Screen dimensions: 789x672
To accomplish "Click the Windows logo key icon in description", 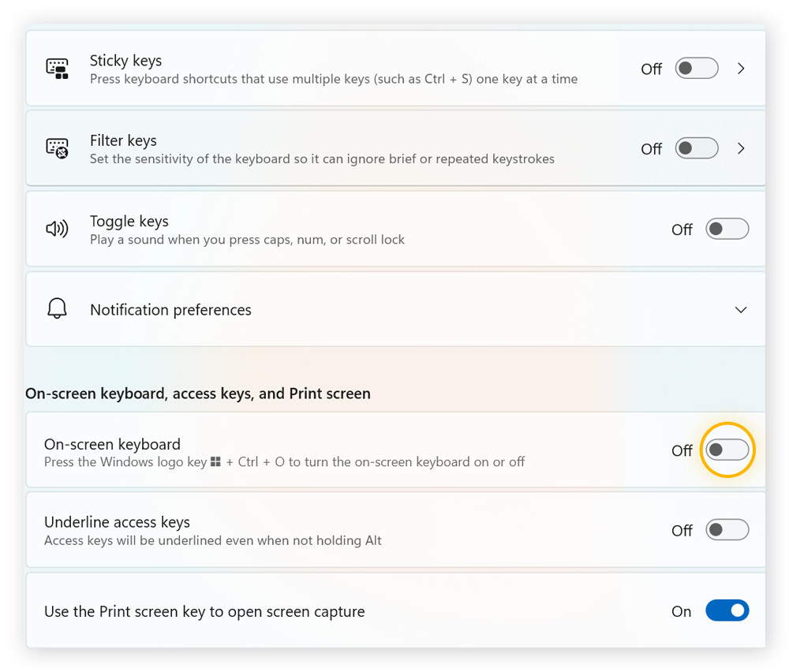I will [x=215, y=462].
